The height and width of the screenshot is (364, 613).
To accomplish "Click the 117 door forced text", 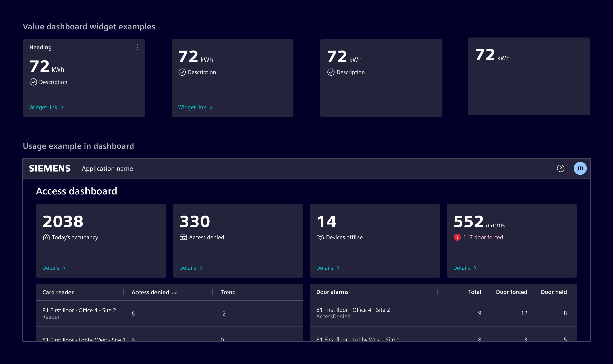I will (x=483, y=237).
